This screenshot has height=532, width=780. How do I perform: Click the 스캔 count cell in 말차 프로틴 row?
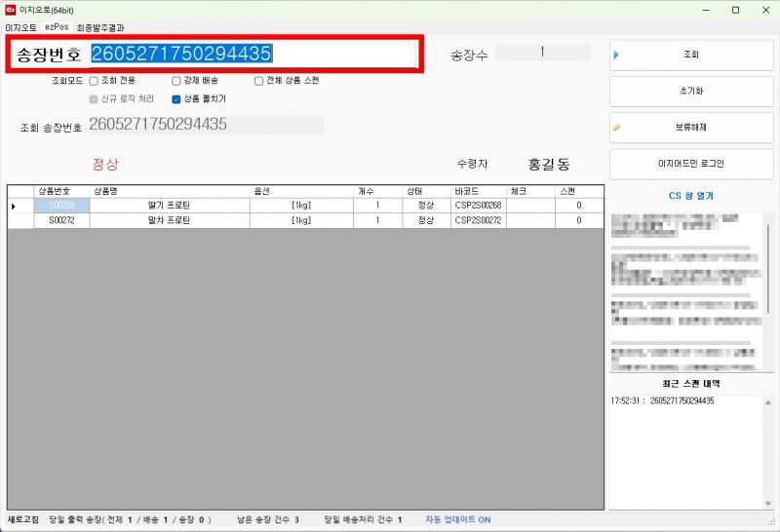click(579, 220)
